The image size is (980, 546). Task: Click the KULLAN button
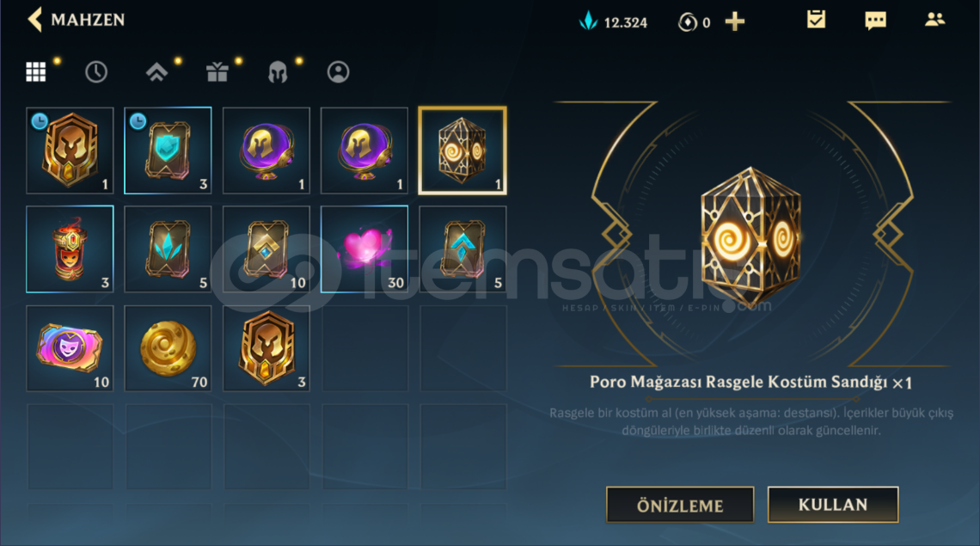click(833, 504)
